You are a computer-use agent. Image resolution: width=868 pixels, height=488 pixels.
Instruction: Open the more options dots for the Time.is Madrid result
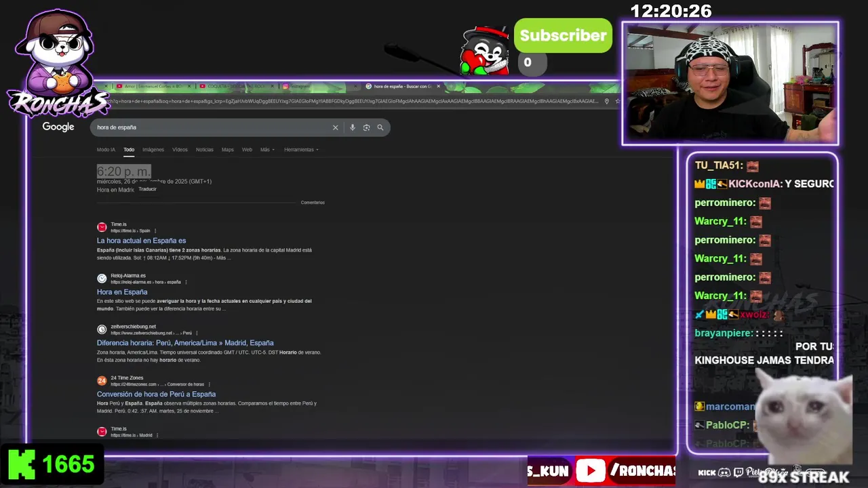coord(157,435)
